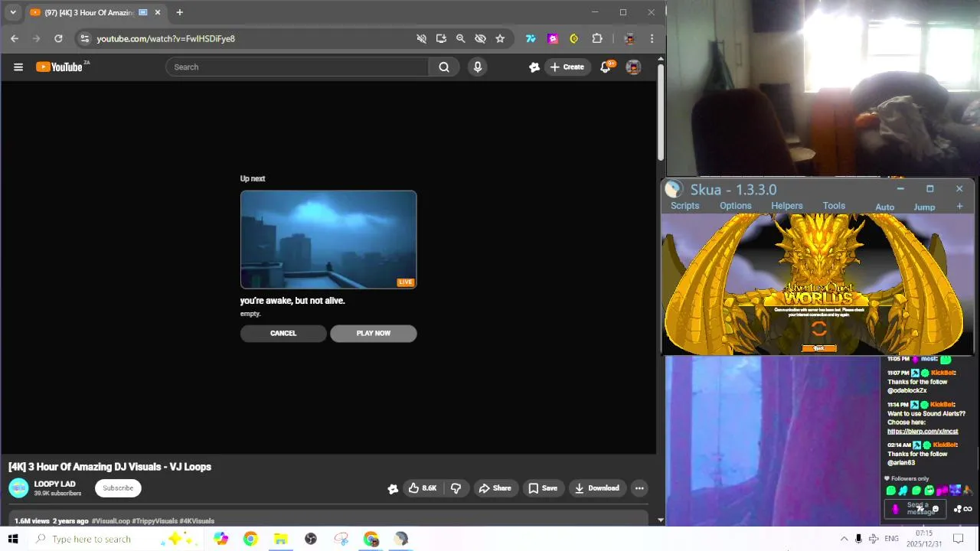Click the muted-site speaker icon in address bar
980x551 pixels.
click(x=421, y=38)
